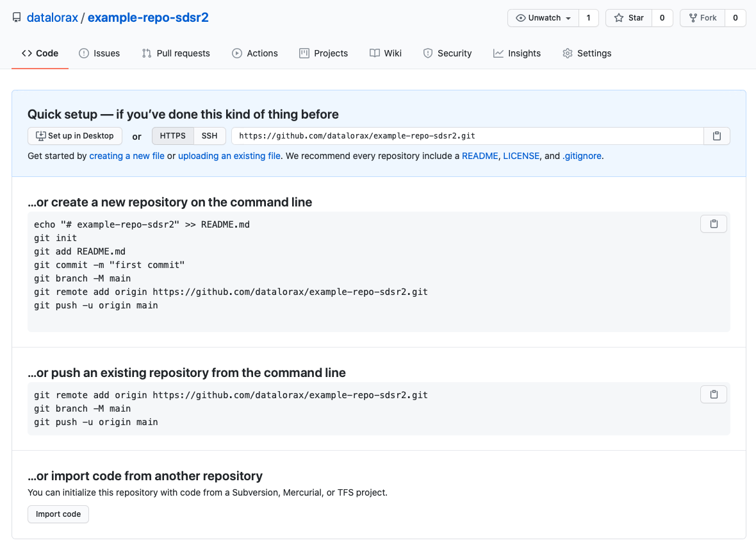Open the Insights tab
Screen dimensions: 756x545
(517, 53)
